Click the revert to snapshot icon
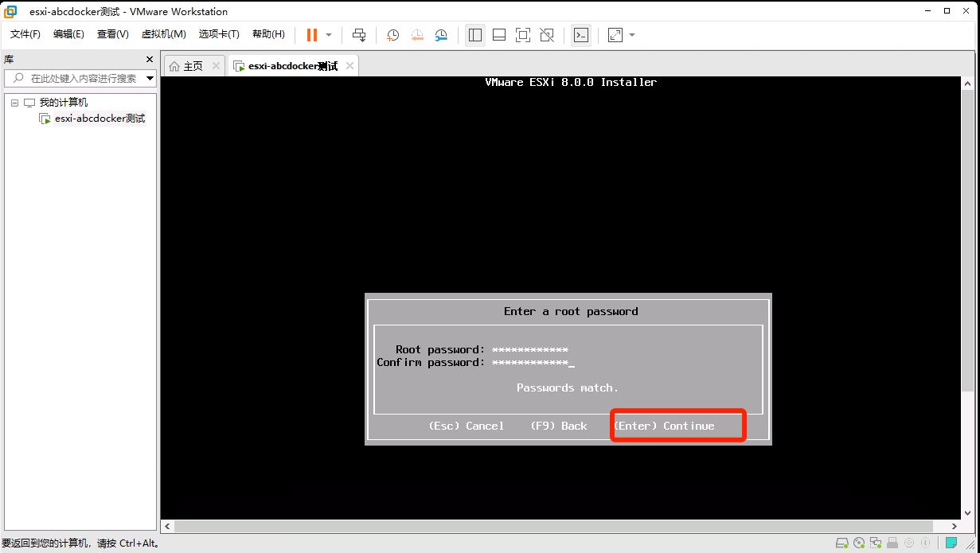Screen dimensions: 980x553 tap(417, 35)
